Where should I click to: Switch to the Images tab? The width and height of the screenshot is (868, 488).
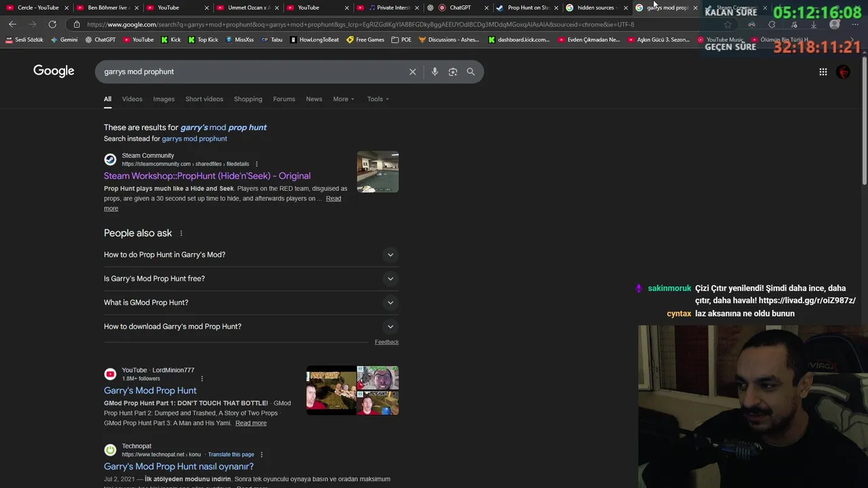pos(163,99)
